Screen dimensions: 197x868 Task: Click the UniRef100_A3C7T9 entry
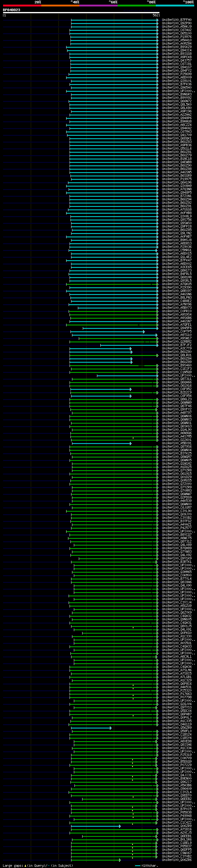pyautogui.click(x=177, y=349)
